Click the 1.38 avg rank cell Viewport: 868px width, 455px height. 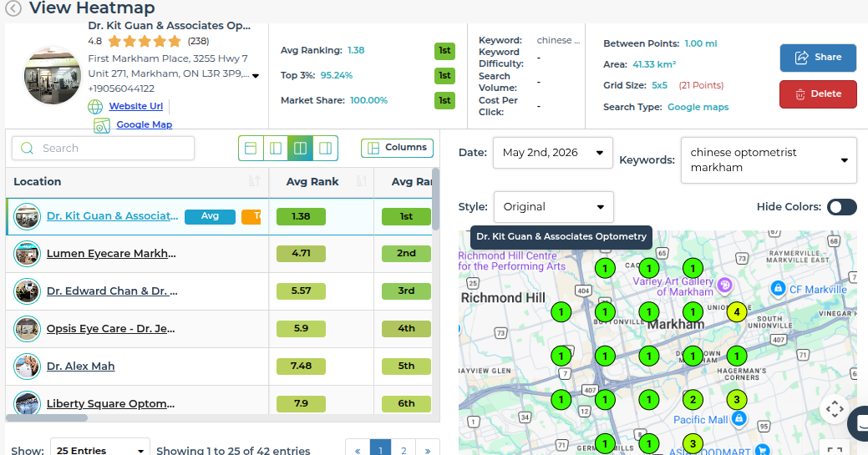pyautogui.click(x=301, y=216)
